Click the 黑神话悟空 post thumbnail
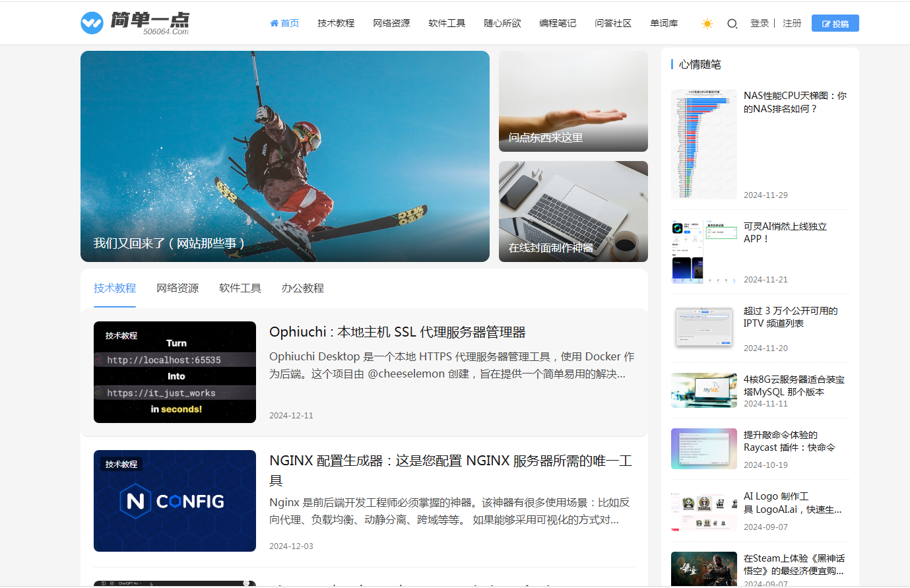The width and height of the screenshot is (910, 588). coord(704,569)
